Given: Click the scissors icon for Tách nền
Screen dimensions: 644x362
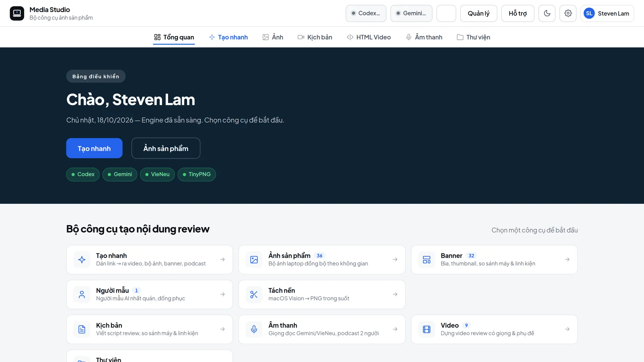Looking at the screenshot, I should tap(254, 294).
